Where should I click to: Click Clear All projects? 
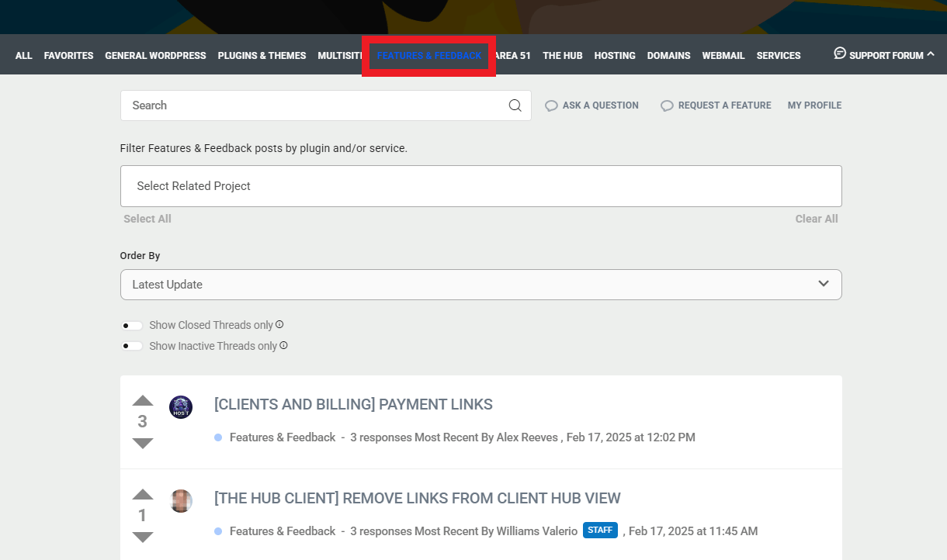pyautogui.click(x=817, y=219)
